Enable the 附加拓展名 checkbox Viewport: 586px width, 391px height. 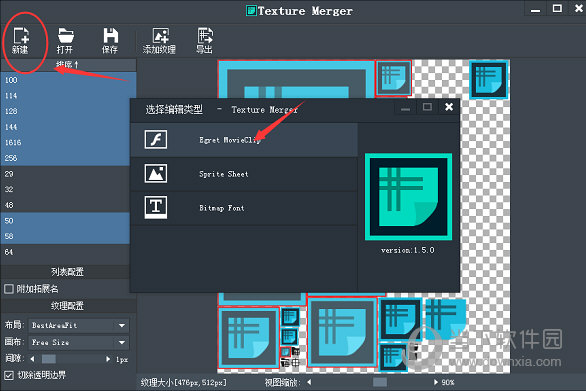click(x=9, y=289)
